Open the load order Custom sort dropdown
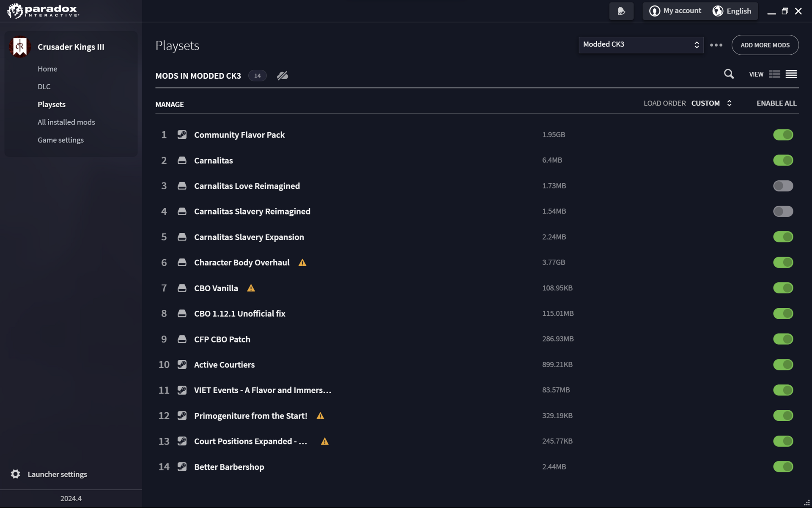 coord(712,103)
